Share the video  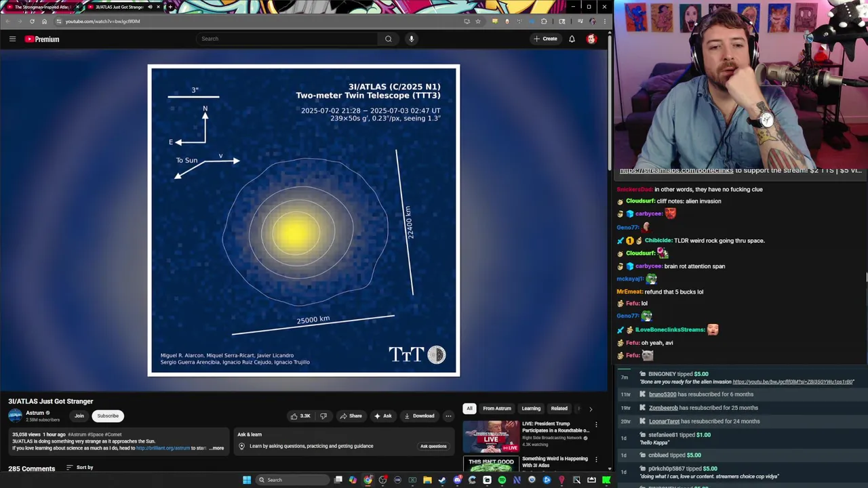pyautogui.click(x=351, y=416)
